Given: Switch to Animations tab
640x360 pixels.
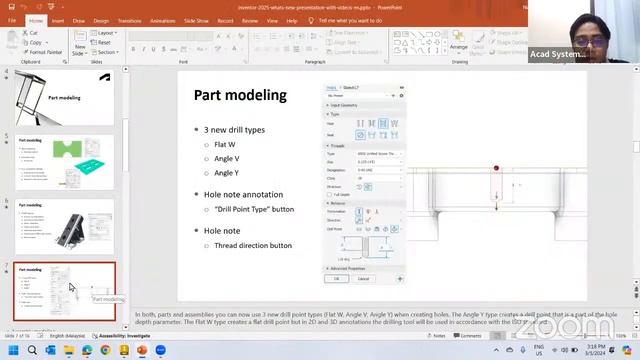Looking at the screenshot, I should pyautogui.click(x=162, y=20).
